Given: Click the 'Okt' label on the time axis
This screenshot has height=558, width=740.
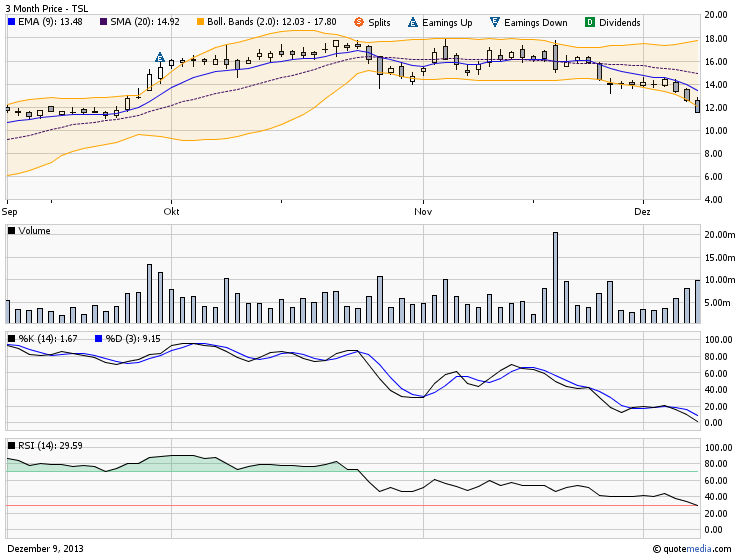Looking at the screenshot, I should click(x=172, y=212).
